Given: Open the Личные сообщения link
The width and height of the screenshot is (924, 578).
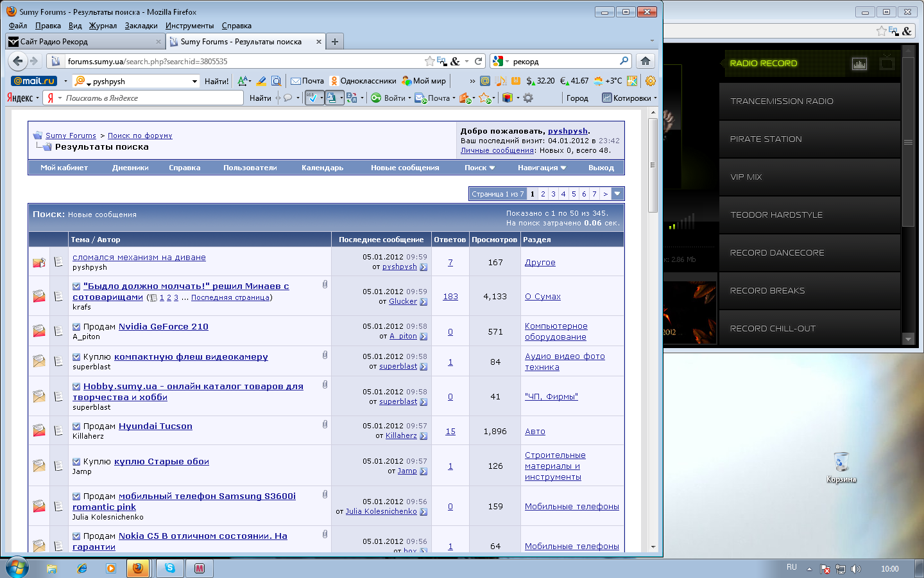Looking at the screenshot, I should [x=497, y=150].
